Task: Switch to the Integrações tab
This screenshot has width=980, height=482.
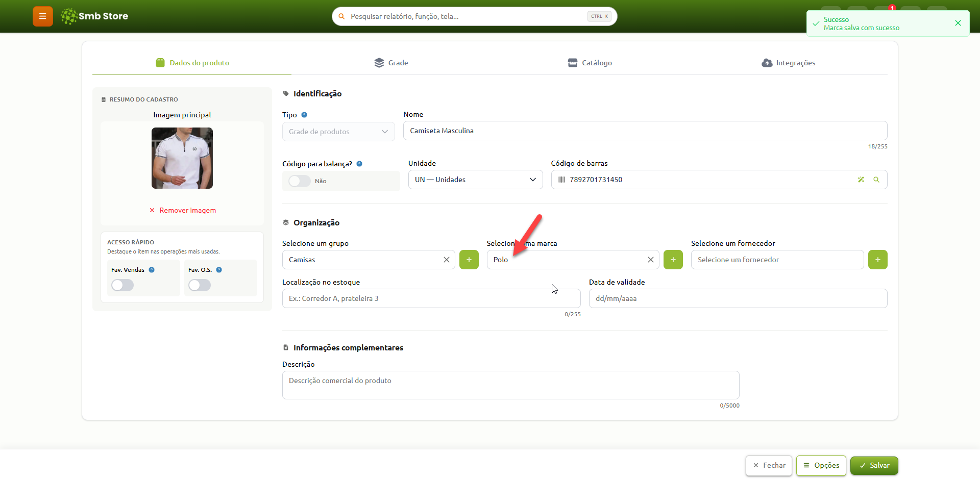Action: 789,63
